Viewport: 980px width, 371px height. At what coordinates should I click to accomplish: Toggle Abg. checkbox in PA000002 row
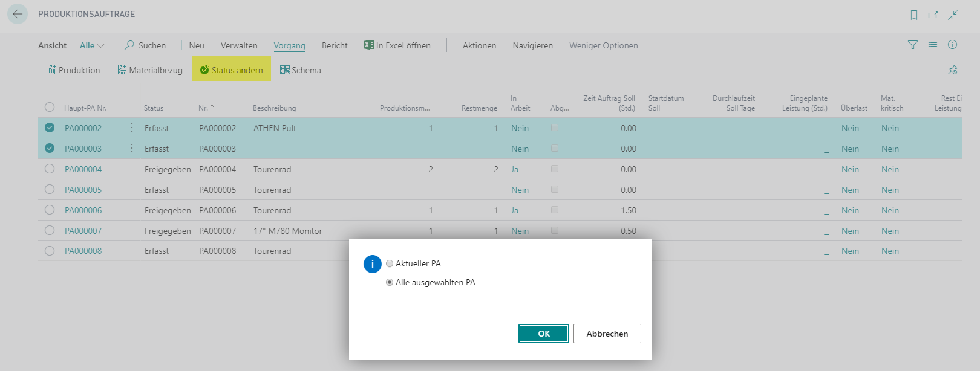pyautogui.click(x=555, y=127)
